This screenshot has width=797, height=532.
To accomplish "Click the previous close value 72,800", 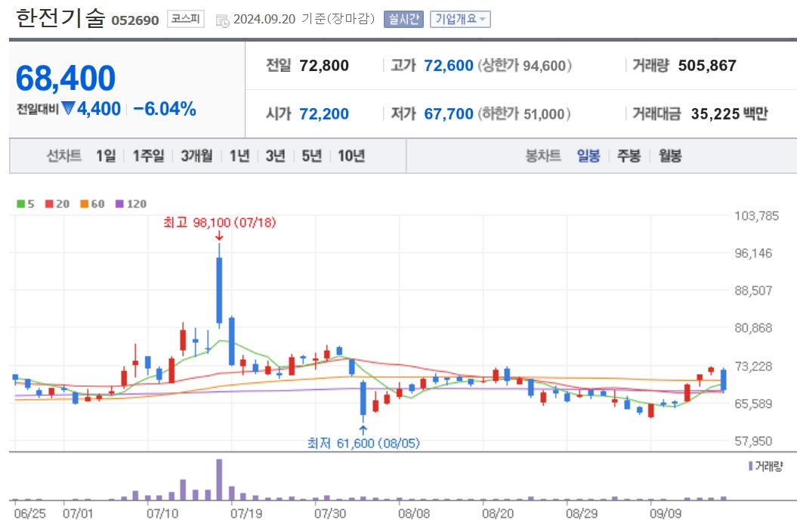I will pos(324,66).
